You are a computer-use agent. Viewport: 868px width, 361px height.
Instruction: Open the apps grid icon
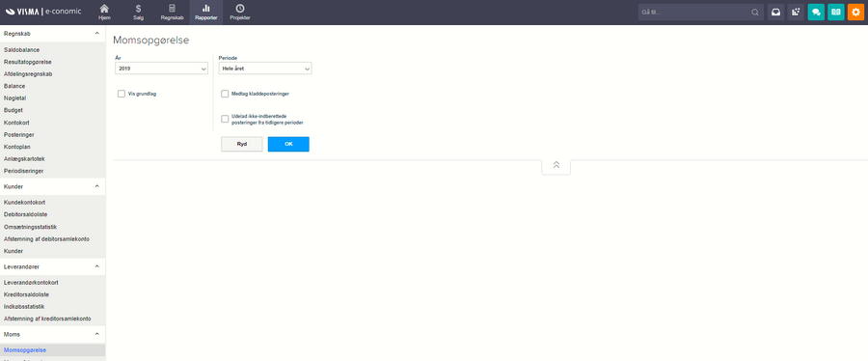[x=796, y=13]
